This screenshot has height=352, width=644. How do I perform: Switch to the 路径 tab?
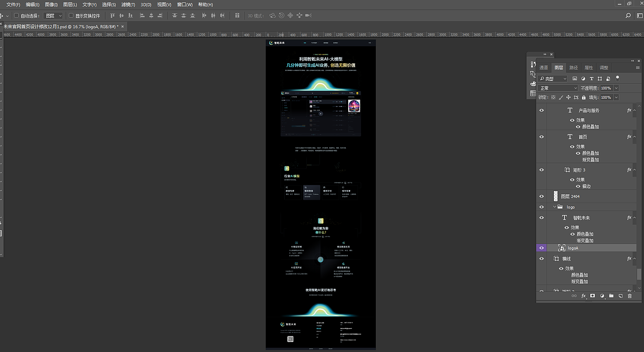pos(574,67)
